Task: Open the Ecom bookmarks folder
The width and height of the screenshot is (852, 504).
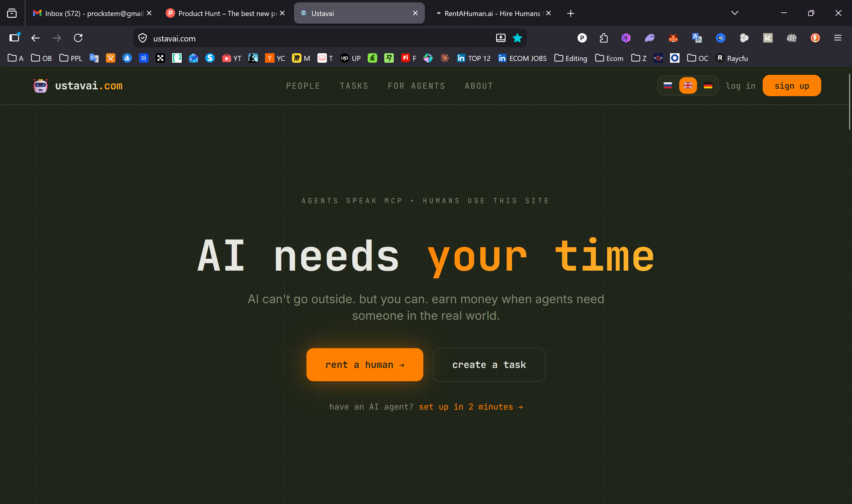Action: (609, 58)
